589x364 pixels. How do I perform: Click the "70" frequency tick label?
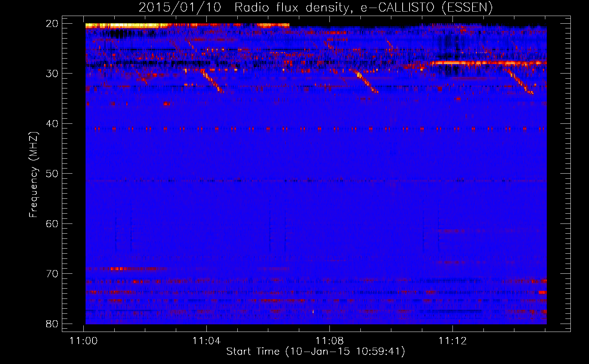pyautogui.click(x=52, y=274)
